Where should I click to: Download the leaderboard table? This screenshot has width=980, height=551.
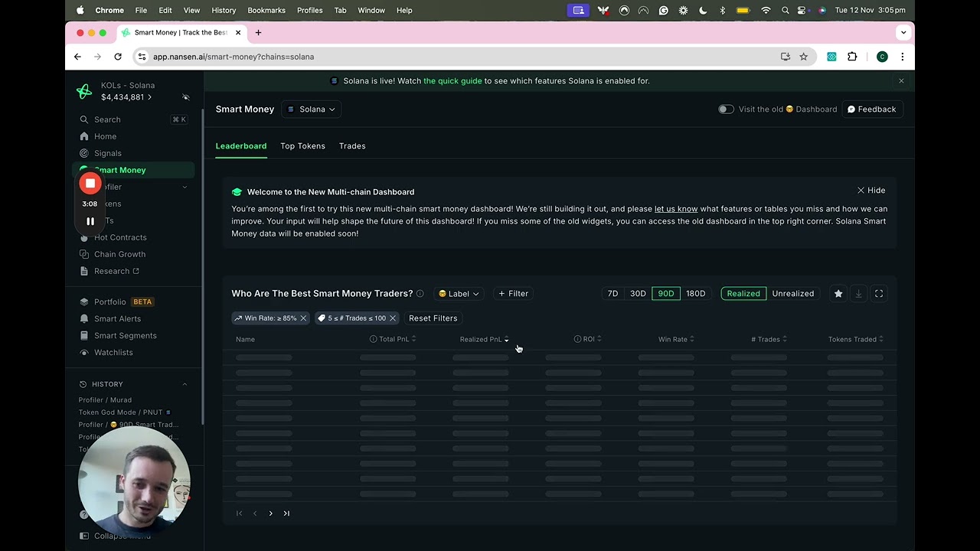pos(858,294)
